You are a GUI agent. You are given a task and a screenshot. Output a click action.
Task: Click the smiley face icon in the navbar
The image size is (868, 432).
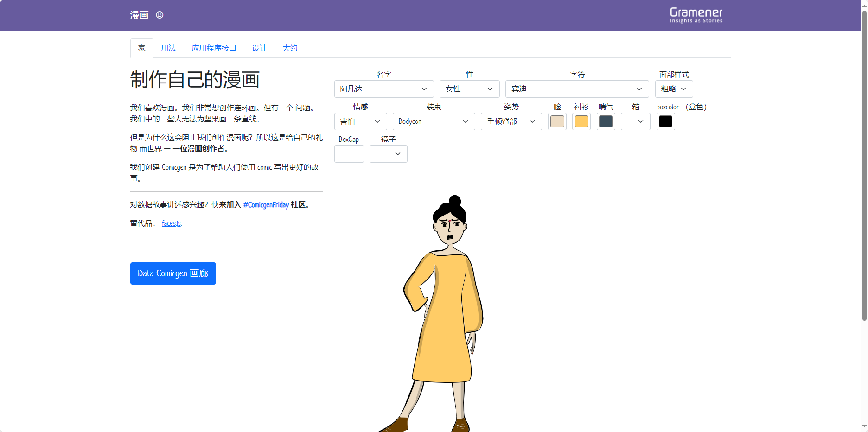tap(160, 15)
